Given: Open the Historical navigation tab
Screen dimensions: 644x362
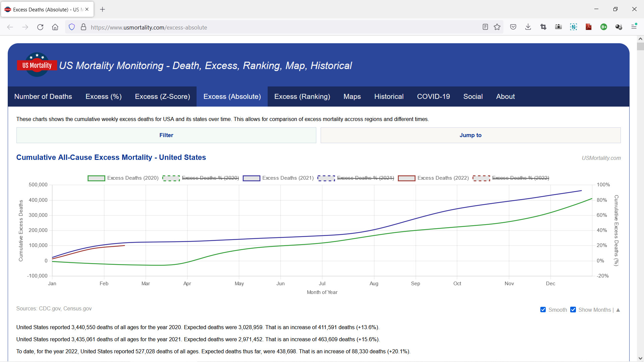Looking at the screenshot, I should tap(389, 97).
